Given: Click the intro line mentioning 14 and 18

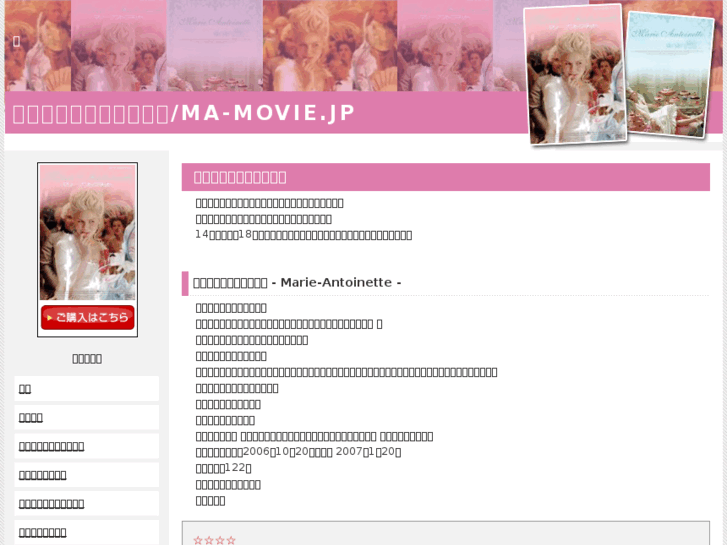Looking at the screenshot, I should click(x=304, y=235).
